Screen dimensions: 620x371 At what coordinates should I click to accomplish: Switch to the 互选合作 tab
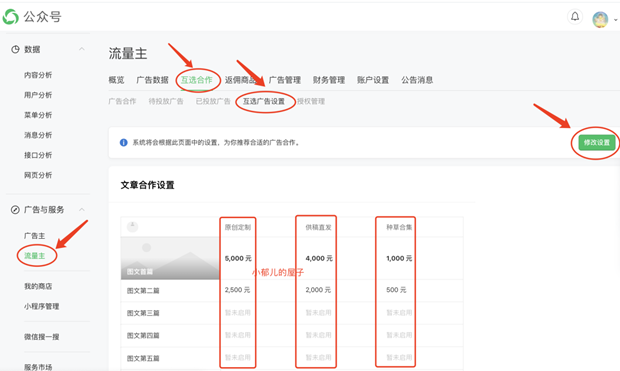[197, 80]
